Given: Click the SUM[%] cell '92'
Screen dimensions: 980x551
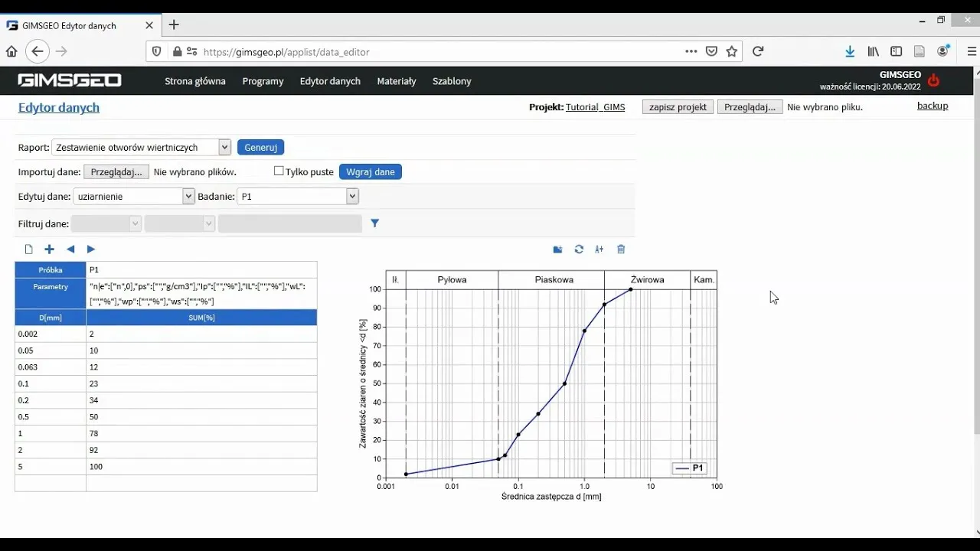Looking at the screenshot, I should [201, 450].
